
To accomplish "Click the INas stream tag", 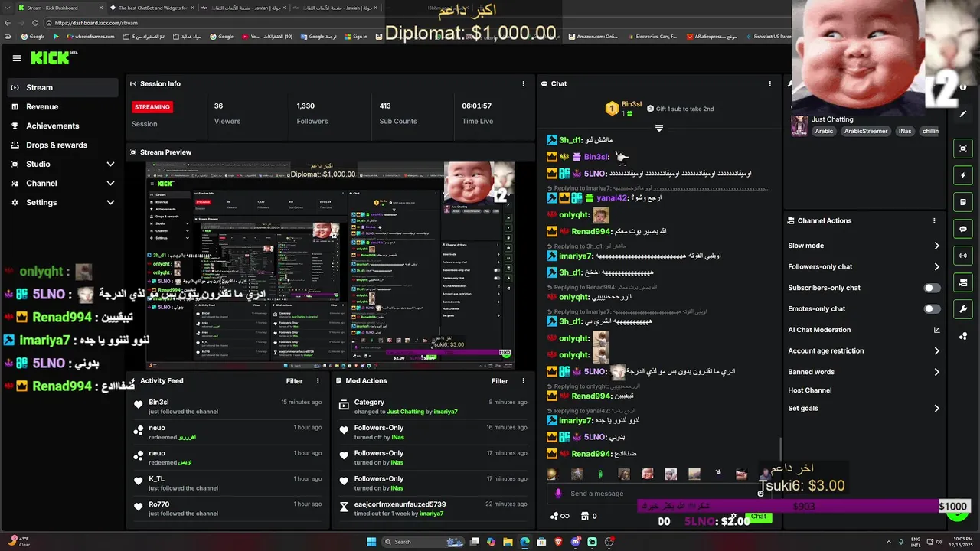I will click(x=905, y=131).
